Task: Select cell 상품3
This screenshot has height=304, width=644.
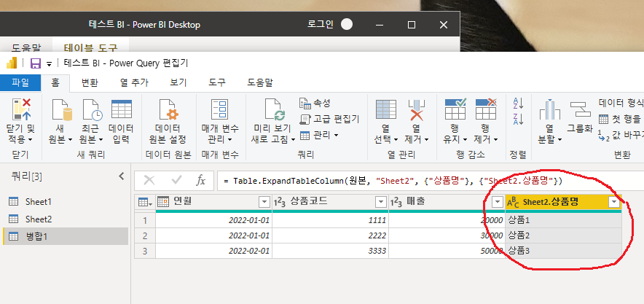Action: [x=563, y=251]
